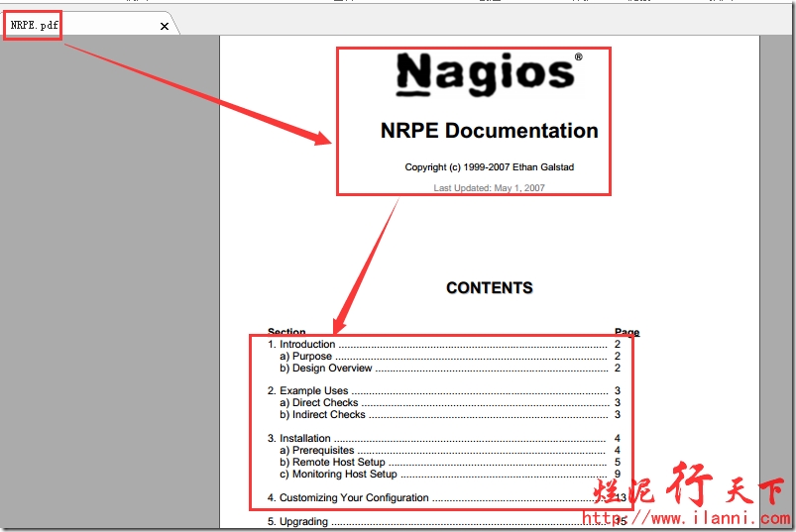Screen dimensions: 796x532
Task: Click the copyright Ethan Galstad line
Action: (490, 166)
